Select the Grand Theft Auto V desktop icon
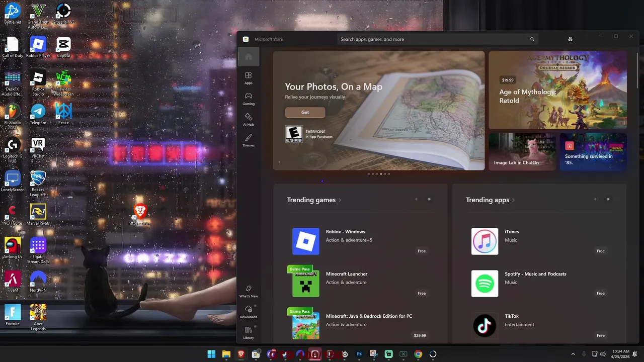644x362 pixels. coord(38,16)
